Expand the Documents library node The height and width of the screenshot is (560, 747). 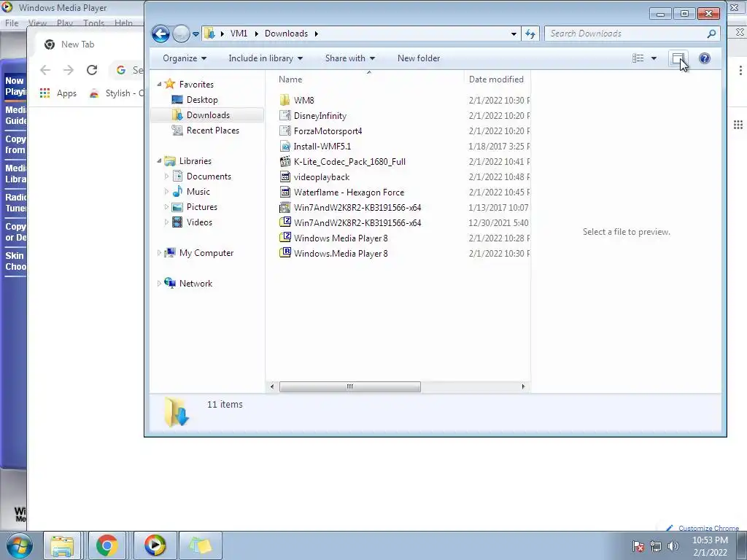click(166, 176)
